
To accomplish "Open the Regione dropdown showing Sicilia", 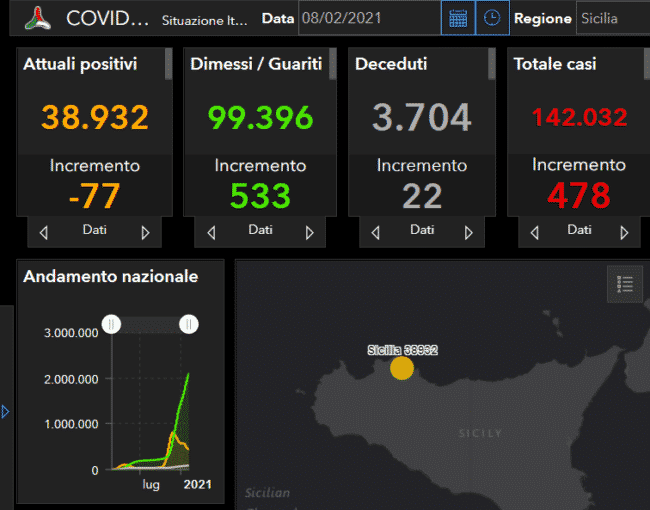I will pos(613,18).
